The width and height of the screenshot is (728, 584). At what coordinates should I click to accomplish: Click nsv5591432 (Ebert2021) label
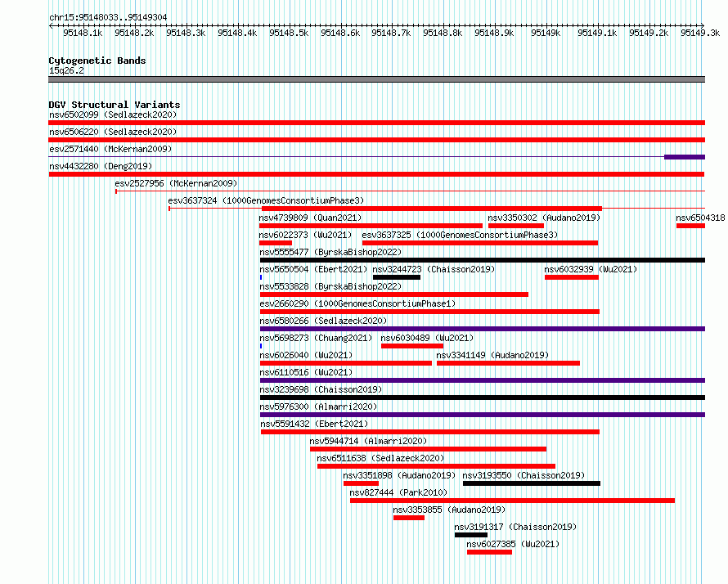click(314, 424)
